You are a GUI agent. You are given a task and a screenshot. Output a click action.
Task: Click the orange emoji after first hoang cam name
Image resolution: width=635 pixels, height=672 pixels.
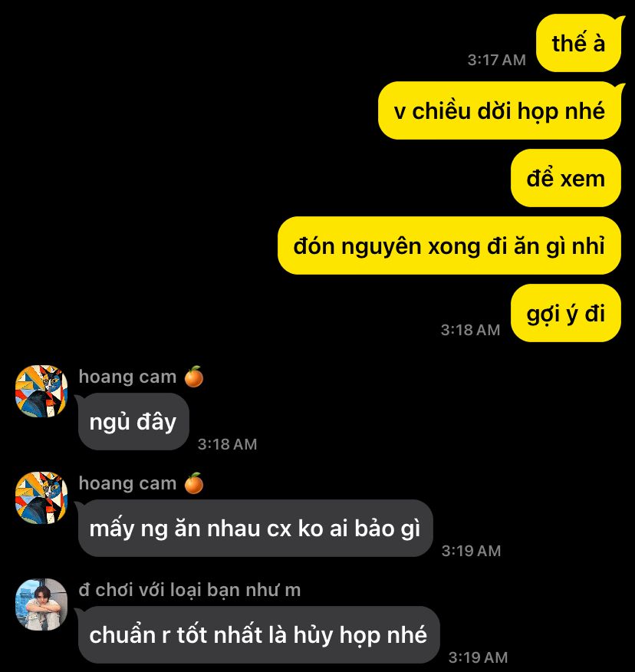194,377
